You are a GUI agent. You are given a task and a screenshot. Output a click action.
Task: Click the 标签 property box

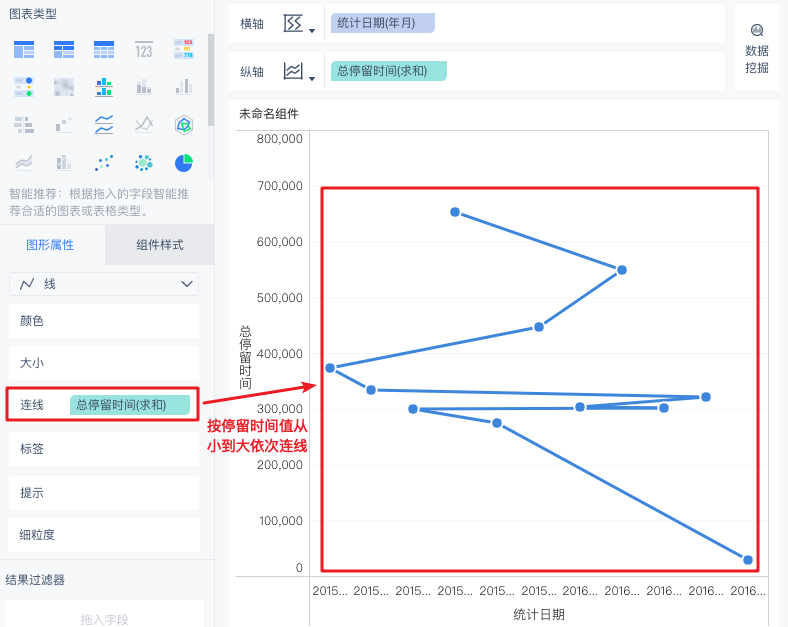(x=104, y=449)
